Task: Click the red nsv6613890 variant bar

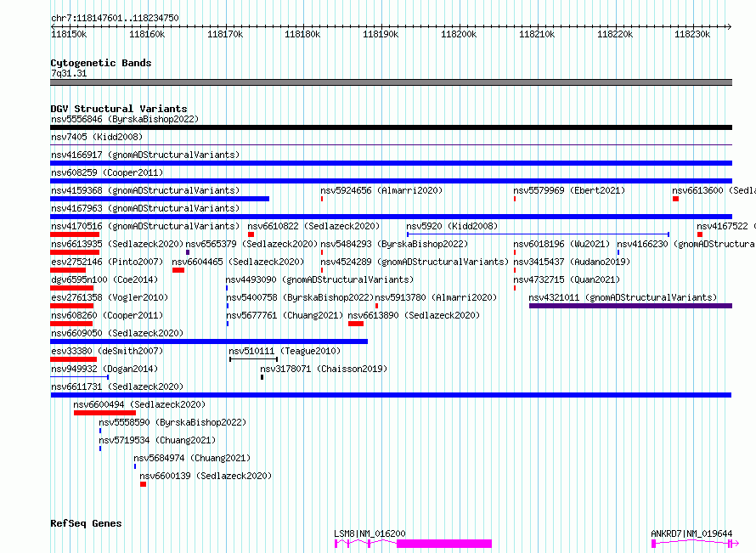Action: [x=356, y=324]
